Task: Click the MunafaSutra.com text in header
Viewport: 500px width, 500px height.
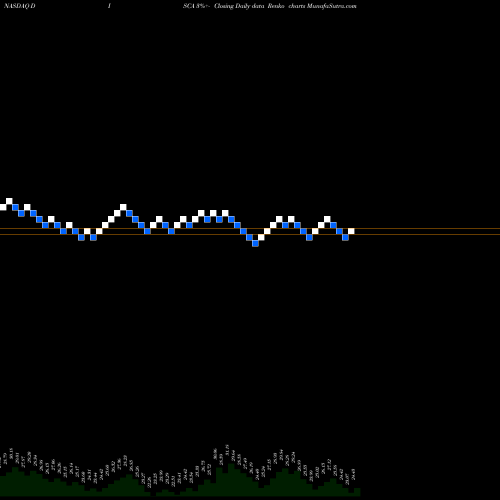Action: pos(332,6)
